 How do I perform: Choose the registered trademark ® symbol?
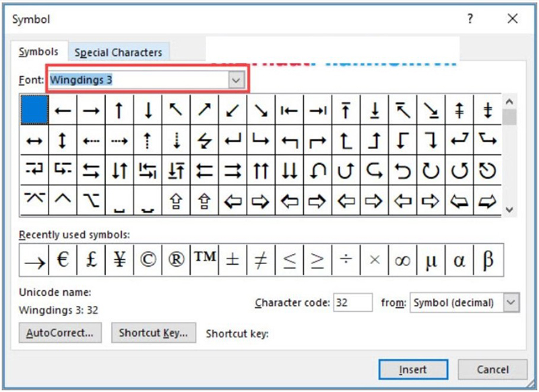(x=176, y=260)
